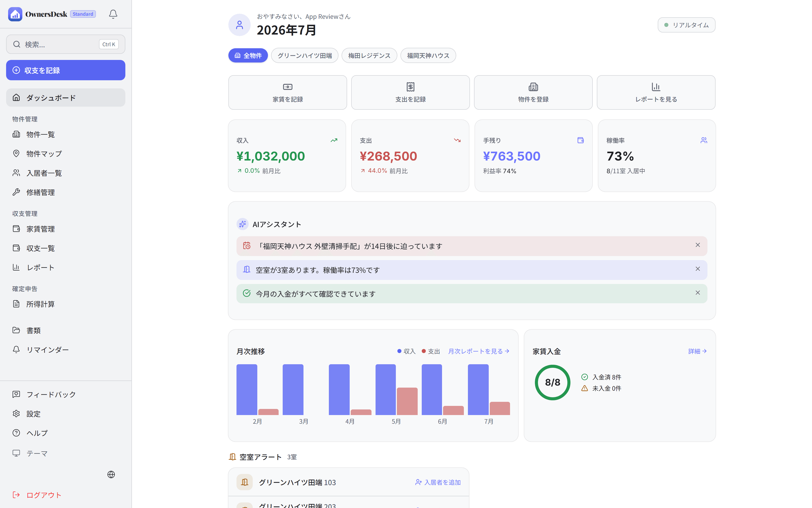Click the AI assistant sparkle icon
This screenshot has height=508, width=812.
[242, 224]
